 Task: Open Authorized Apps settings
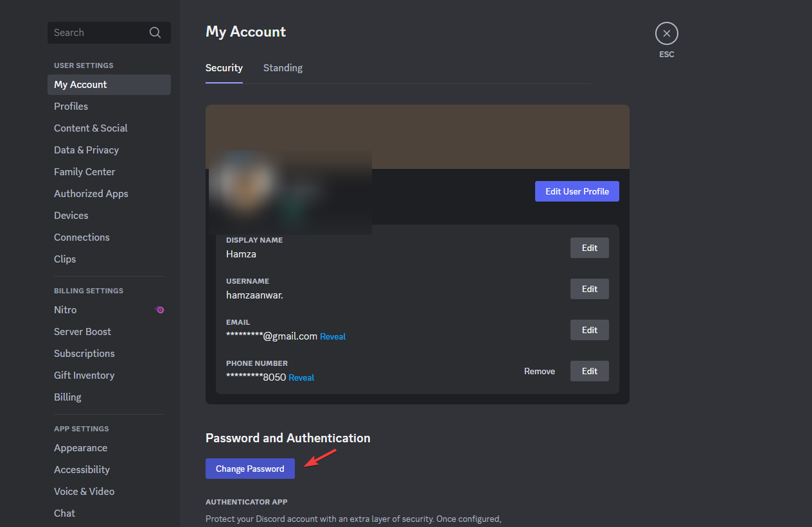(91, 193)
